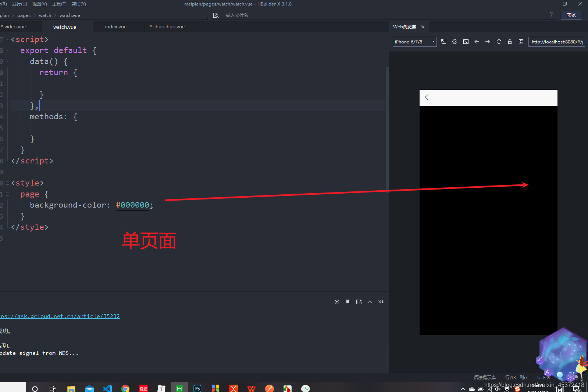Click the console rerun icon
This screenshot has height=392, width=588.
(337, 302)
